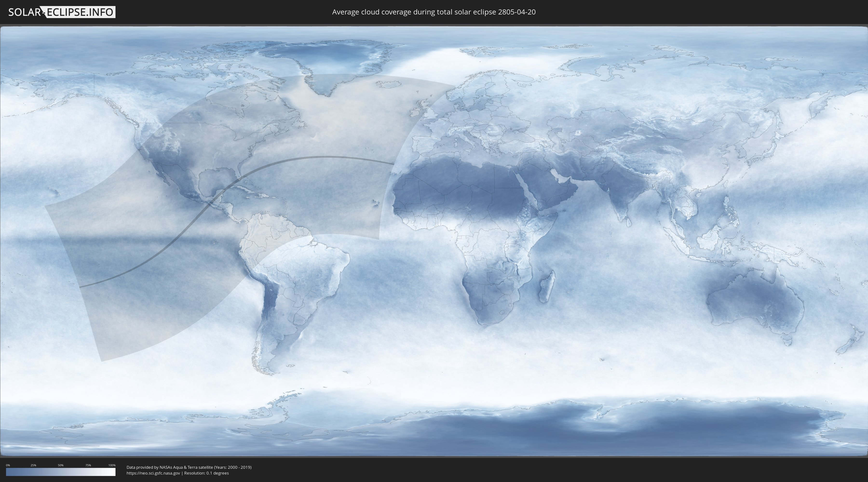The image size is (868, 482).
Task: Click the SOLAR-ECLIPSE.INFO logo
Action: (x=62, y=12)
